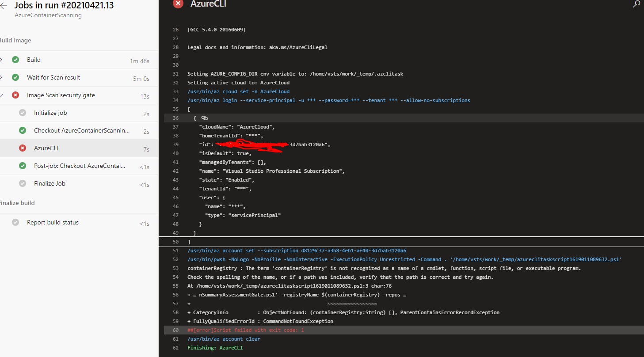Expand the Build step details
Screen dimensions: 644x357
(2, 60)
